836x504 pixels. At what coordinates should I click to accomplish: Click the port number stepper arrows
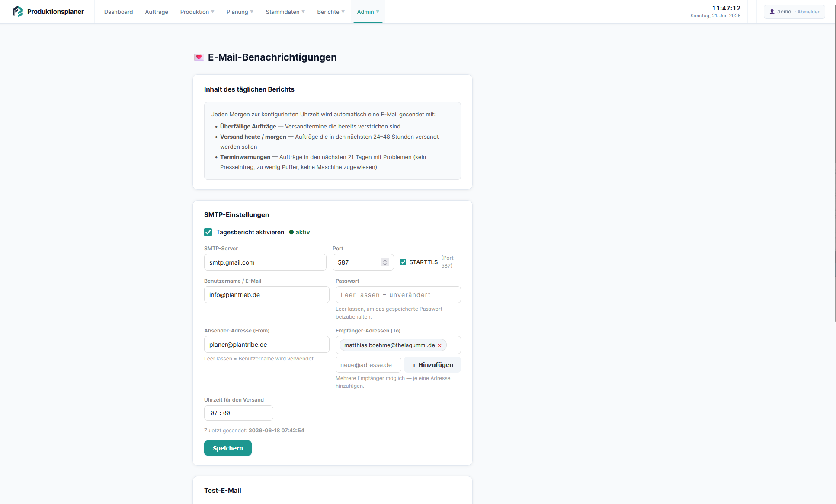point(385,262)
